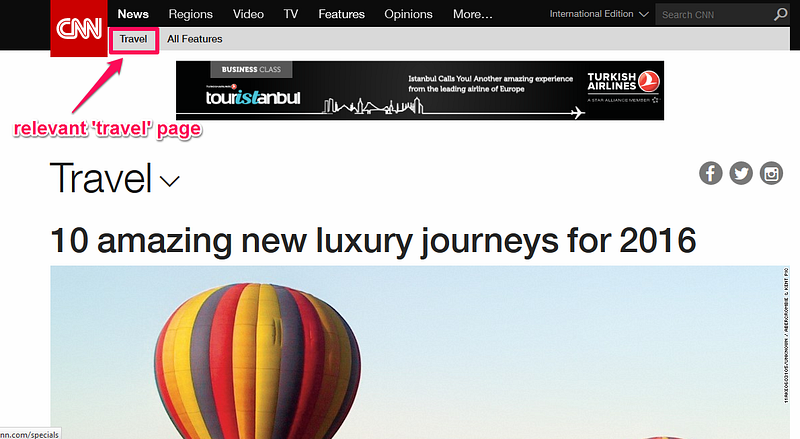The height and width of the screenshot is (439, 800).
Task: Click the search magnifier icon
Action: pyautogui.click(x=781, y=14)
